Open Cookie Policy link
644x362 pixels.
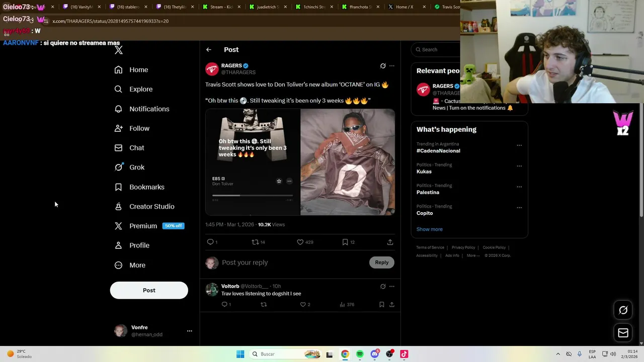pyautogui.click(x=494, y=247)
